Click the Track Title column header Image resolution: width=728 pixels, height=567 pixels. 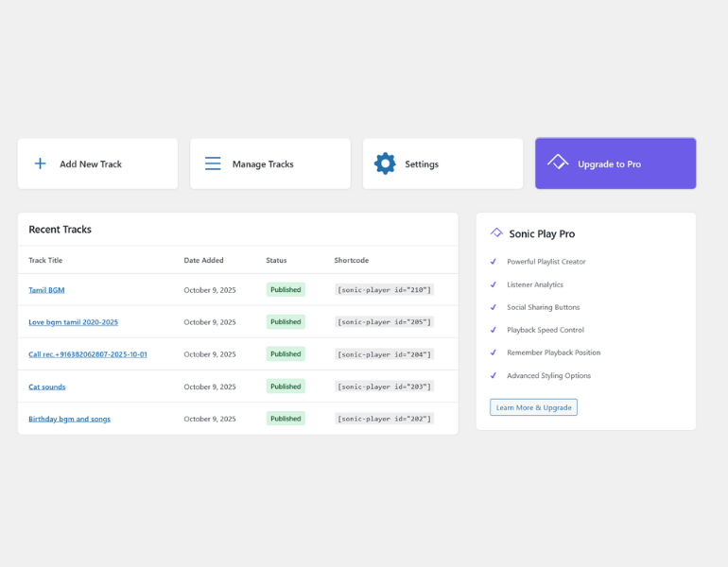[45, 260]
